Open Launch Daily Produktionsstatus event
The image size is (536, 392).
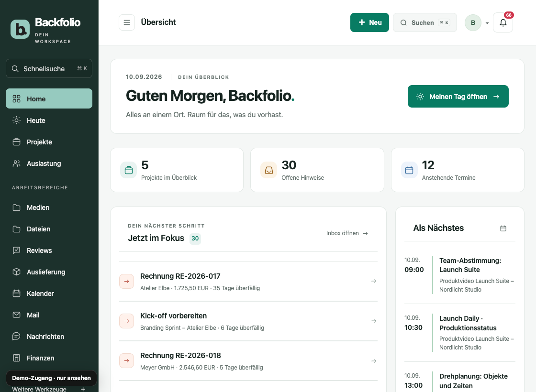[x=460, y=333]
